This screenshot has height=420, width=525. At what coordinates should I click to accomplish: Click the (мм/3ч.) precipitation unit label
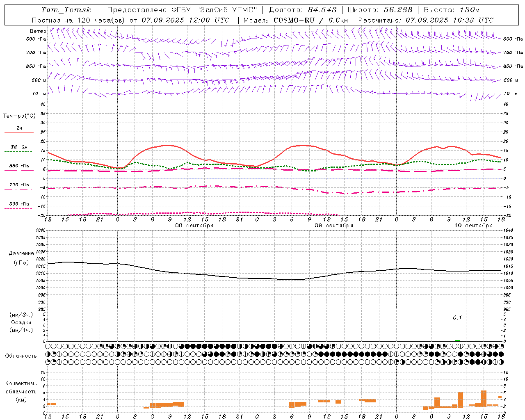tap(21, 315)
